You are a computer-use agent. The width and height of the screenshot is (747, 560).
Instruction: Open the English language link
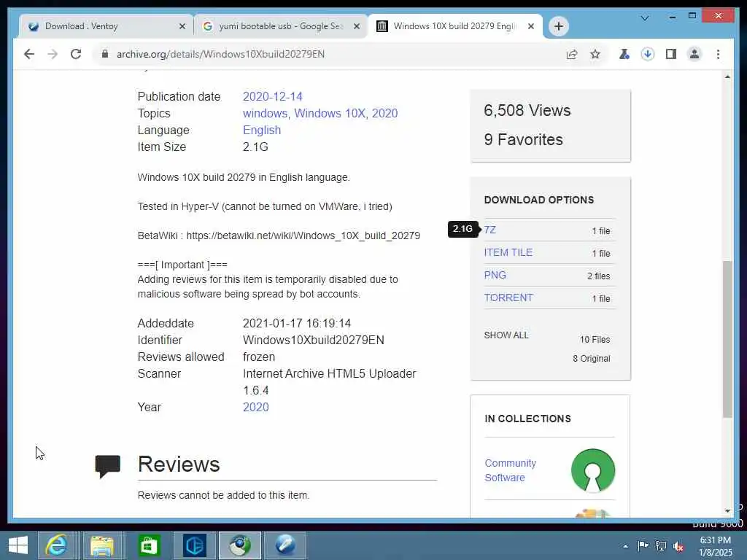(x=262, y=130)
